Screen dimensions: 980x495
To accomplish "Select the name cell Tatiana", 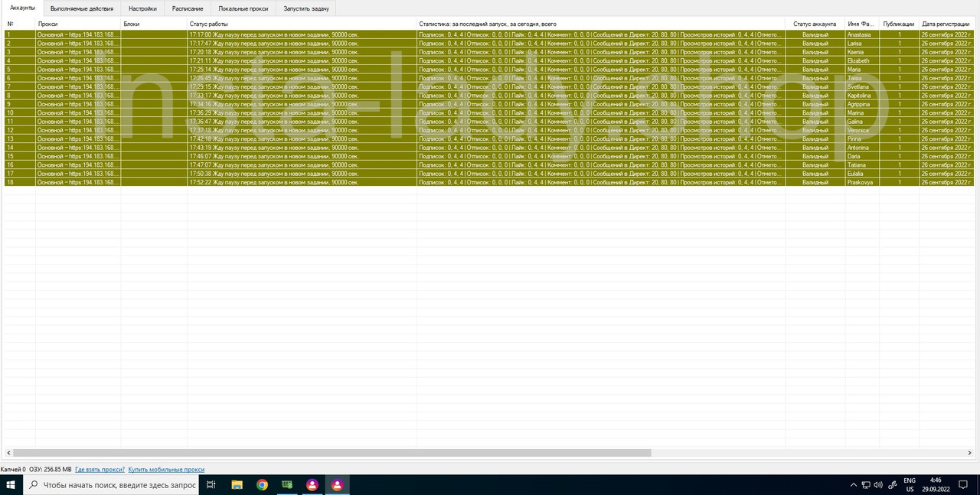I will [862, 164].
